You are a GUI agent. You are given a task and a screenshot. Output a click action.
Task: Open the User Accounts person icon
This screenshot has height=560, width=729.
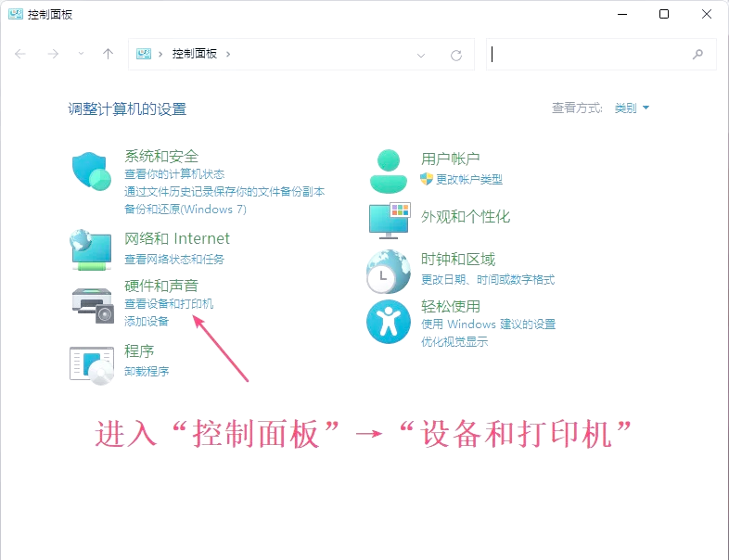point(389,172)
